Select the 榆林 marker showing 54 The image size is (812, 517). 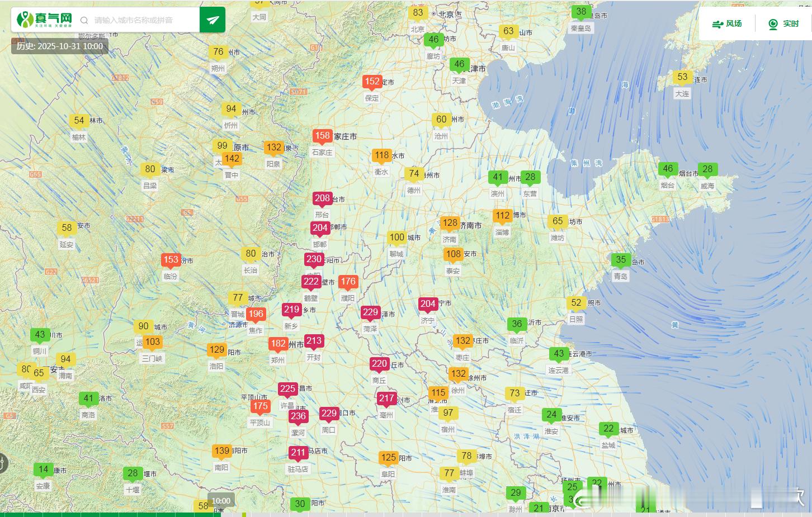(79, 121)
